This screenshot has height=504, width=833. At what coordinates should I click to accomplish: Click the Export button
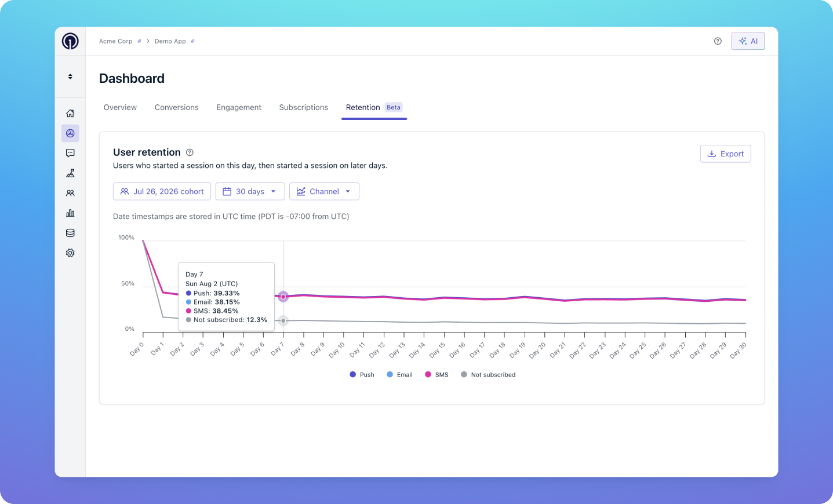pos(726,154)
